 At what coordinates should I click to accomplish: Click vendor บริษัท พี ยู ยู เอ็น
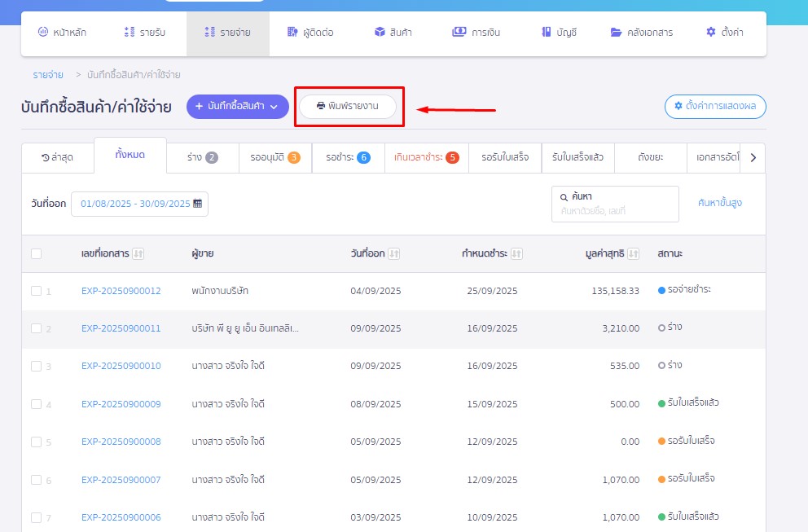(x=245, y=328)
